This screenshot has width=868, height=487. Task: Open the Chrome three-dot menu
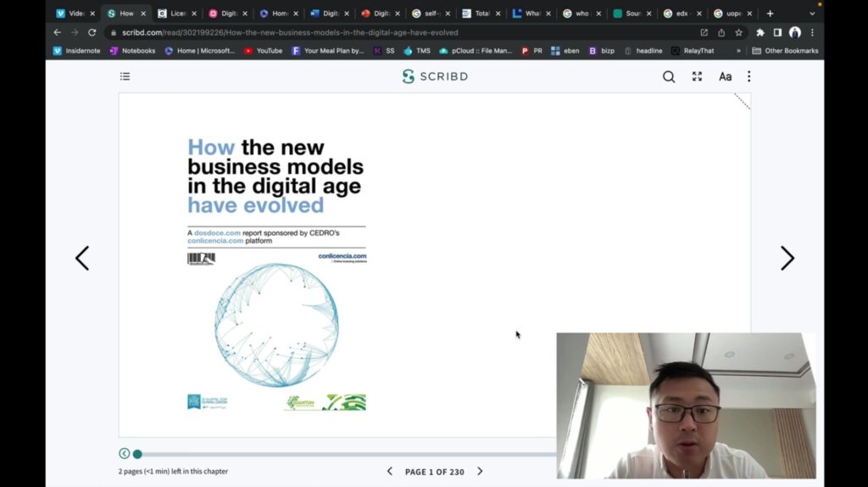[812, 33]
